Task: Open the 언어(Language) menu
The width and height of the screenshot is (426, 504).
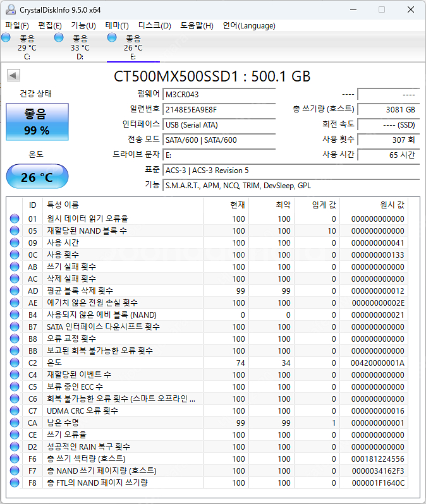Action: pyautogui.click(x=249, y=26)
